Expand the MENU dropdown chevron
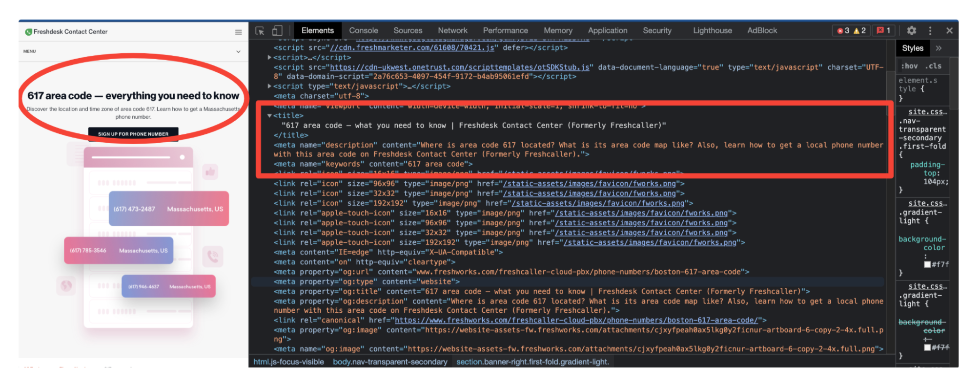The width and height of the screenshot is (980, 388). [238, 51]
